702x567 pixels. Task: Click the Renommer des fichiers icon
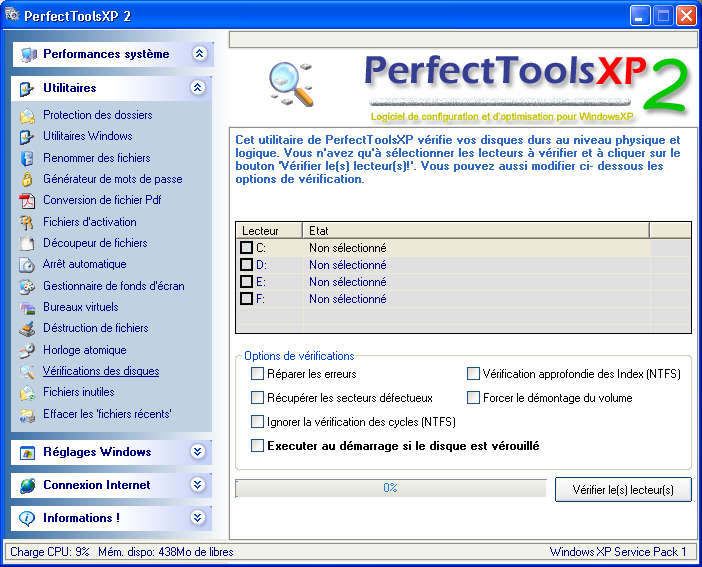pyautogui.click(x=27, y=158)
